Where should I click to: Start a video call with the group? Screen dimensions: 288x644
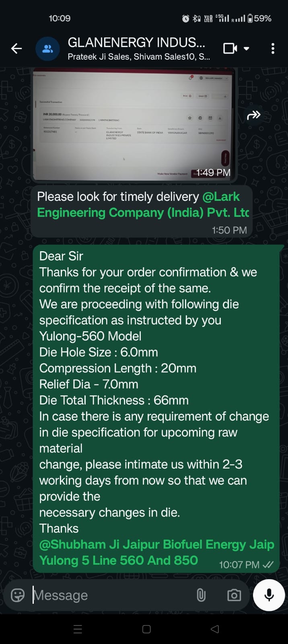pyautogui.click(x=230, y=49)
